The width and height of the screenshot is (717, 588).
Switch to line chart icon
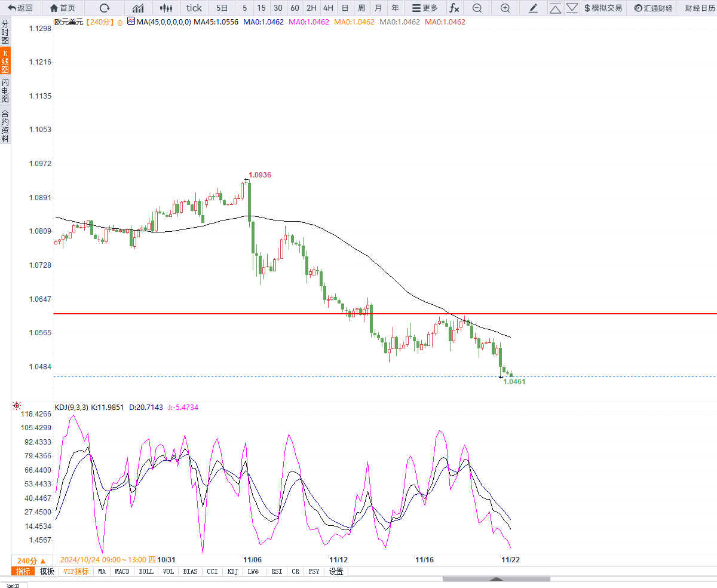[x=138, y=8]
